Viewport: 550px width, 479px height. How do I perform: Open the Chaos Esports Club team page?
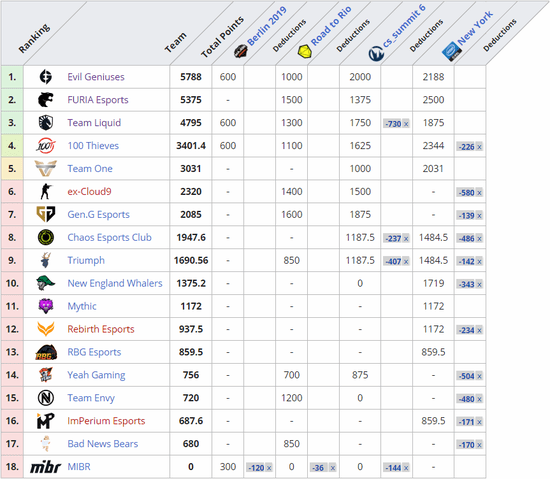tap(109, 237)
